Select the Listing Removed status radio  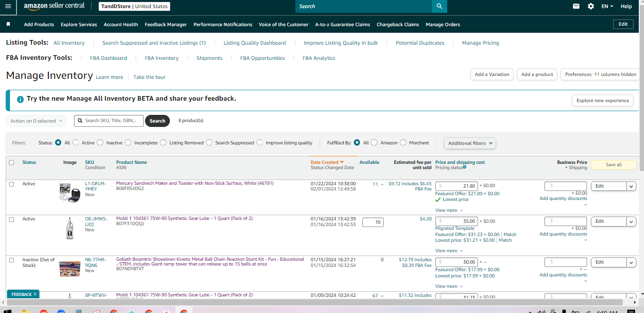pyautogui.click(x=163, y=142)
